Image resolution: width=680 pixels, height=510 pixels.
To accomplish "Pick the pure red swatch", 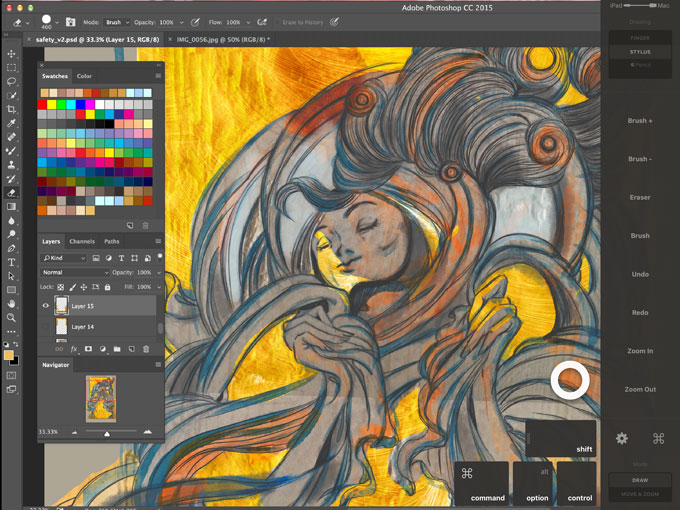I will pos(42,104).
